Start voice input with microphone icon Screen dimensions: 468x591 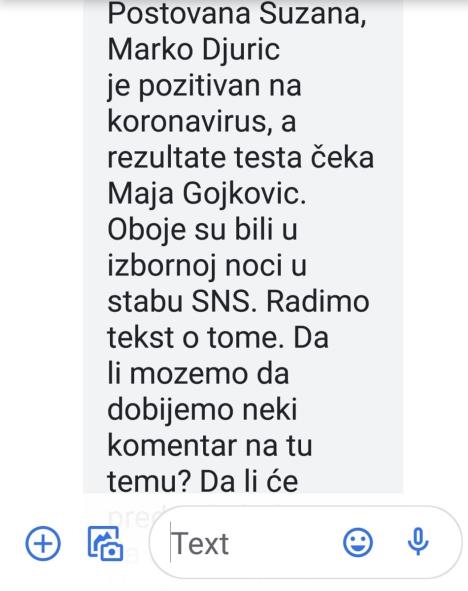418,542
